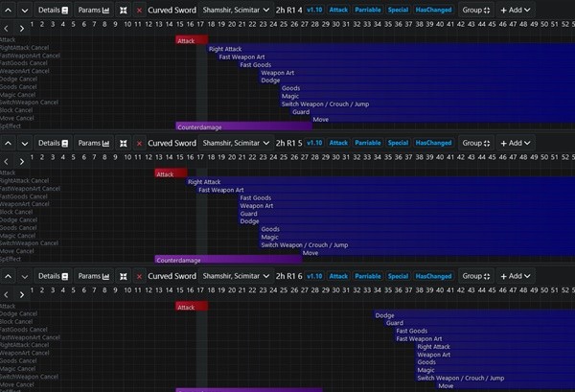The width and height of the screenshot is (575, 392).
Task: Remove the 2h R1 5 panel with the red X
Action: 140,143
